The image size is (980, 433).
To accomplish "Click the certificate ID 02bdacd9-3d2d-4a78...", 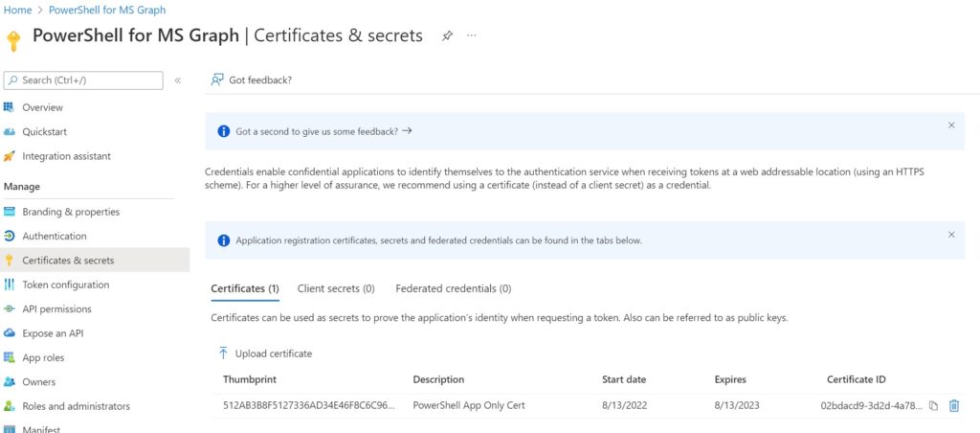I will pos(871,405).
